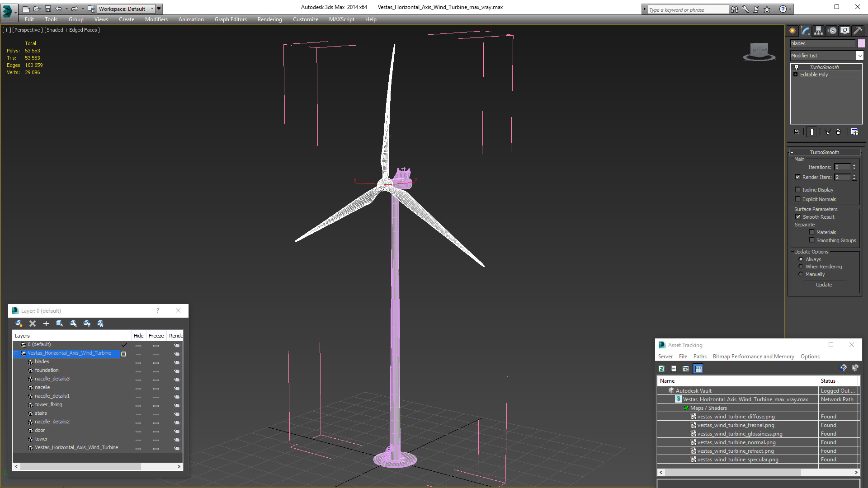
Task: Click the pink object color swatch
Action: [x=861, y=43]
